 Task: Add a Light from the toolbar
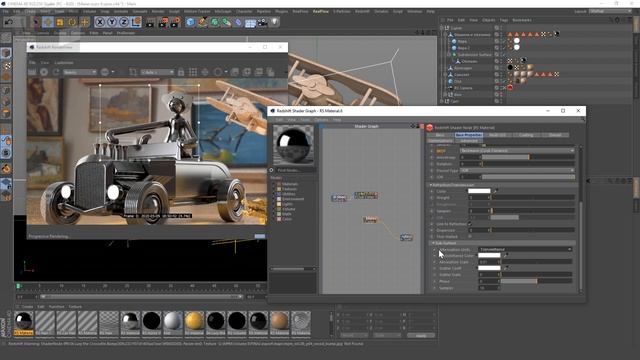point(274,22)
